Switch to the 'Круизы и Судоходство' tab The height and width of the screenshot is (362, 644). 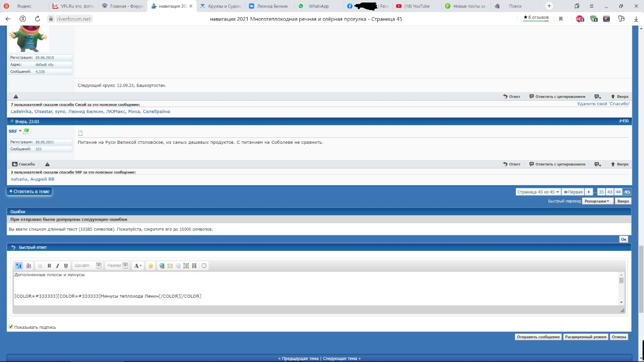[x=220, y=6]
